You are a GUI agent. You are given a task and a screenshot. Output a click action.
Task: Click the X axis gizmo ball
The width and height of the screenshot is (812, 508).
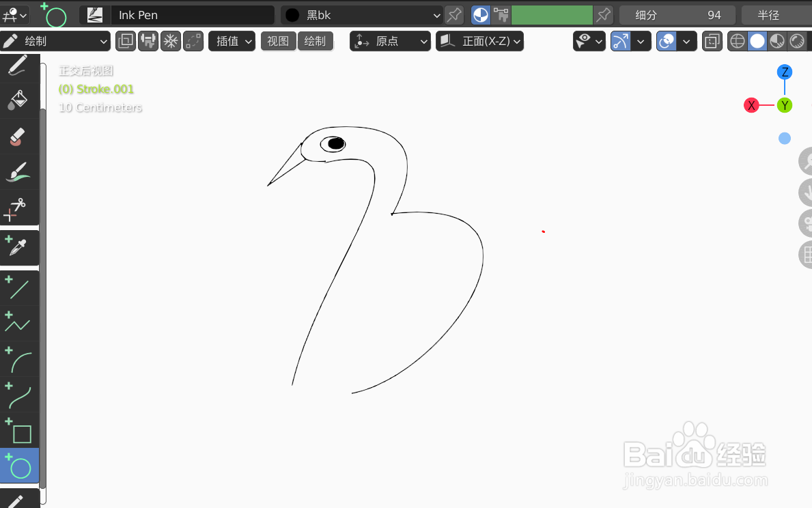[751, 106]
